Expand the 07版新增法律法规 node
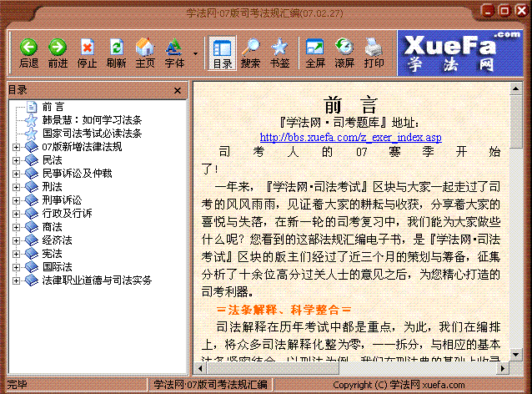Image resolution: width=532 pixels, height=394 pixels. pyautogui.click(x=16, y=147)
